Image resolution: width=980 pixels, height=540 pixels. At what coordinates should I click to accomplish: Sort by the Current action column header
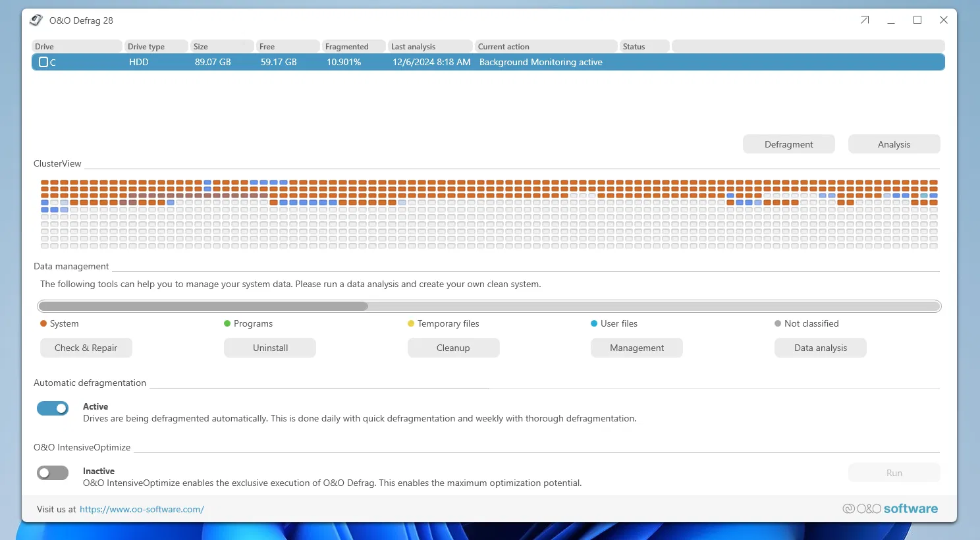[x=546, y=46]
